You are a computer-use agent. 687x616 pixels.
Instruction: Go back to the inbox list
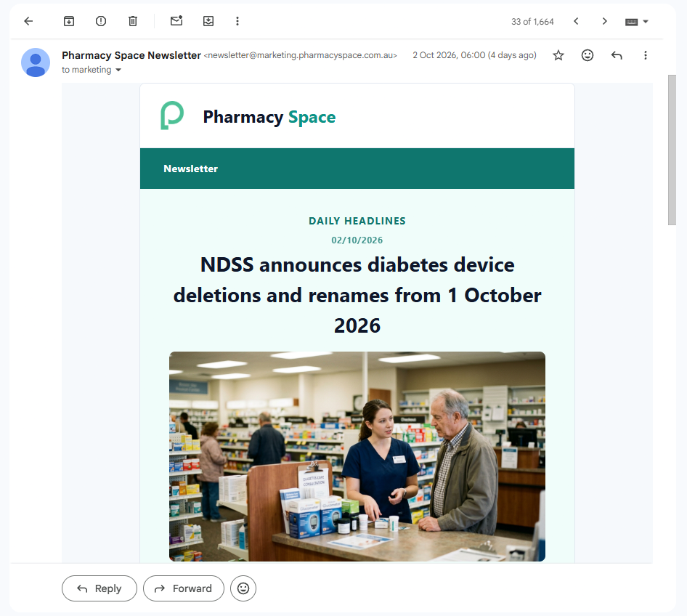pyautogui.click(x=28, y=21)
